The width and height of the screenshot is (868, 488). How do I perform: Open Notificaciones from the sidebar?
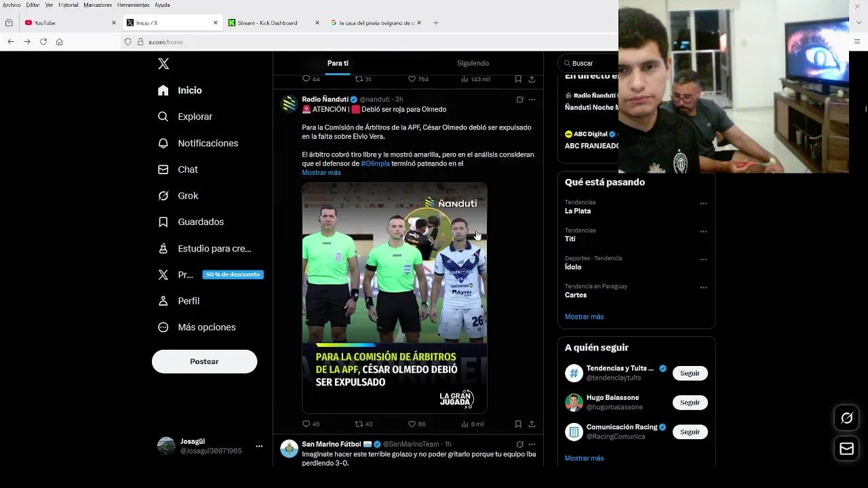point(198,143)
